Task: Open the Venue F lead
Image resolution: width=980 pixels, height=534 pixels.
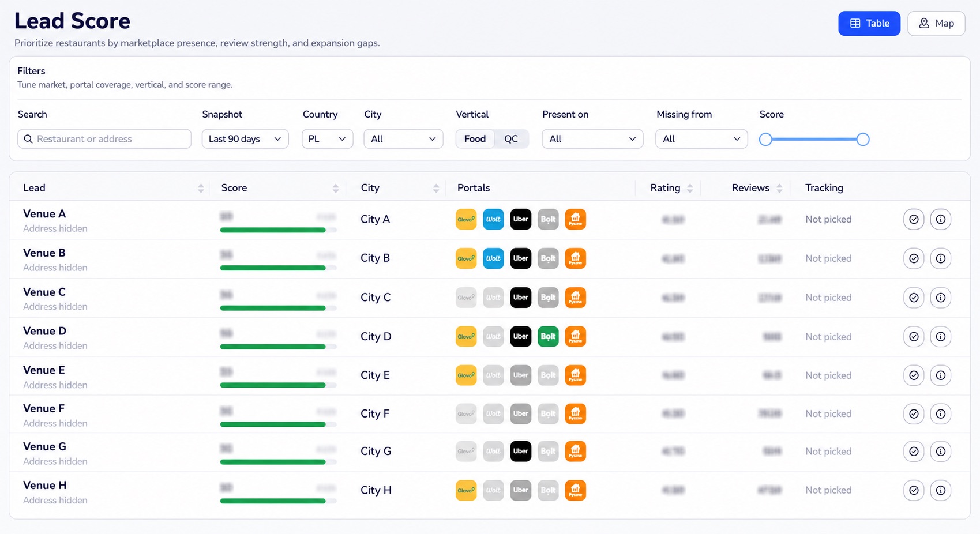Action: pos(44,408)
